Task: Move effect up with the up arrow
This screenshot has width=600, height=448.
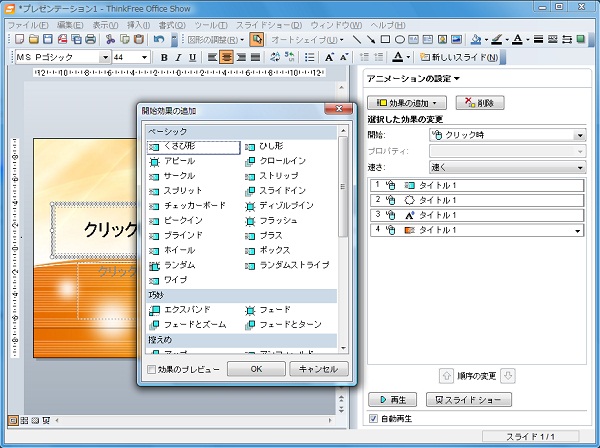Action: click(446, 376)
